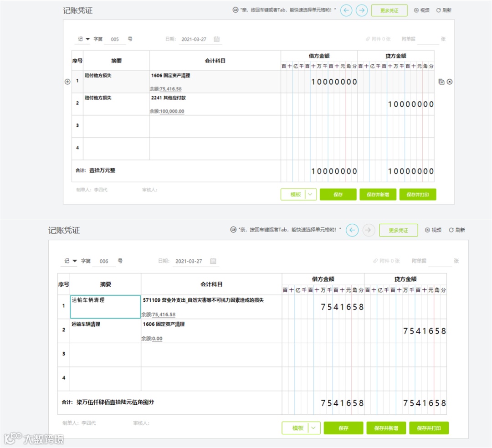Click 附件 0 张 attachment link in voucher 006

point(387,261)
